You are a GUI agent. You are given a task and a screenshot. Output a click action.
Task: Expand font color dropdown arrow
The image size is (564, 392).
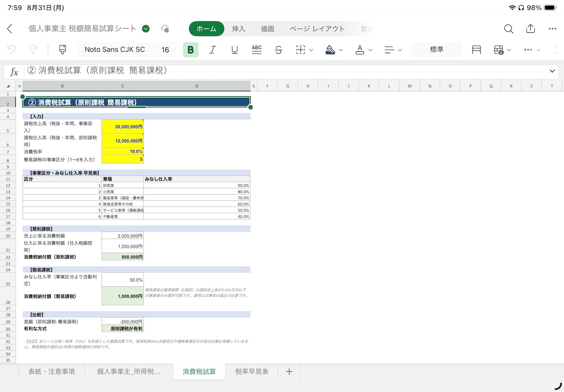tap(370, 50)
